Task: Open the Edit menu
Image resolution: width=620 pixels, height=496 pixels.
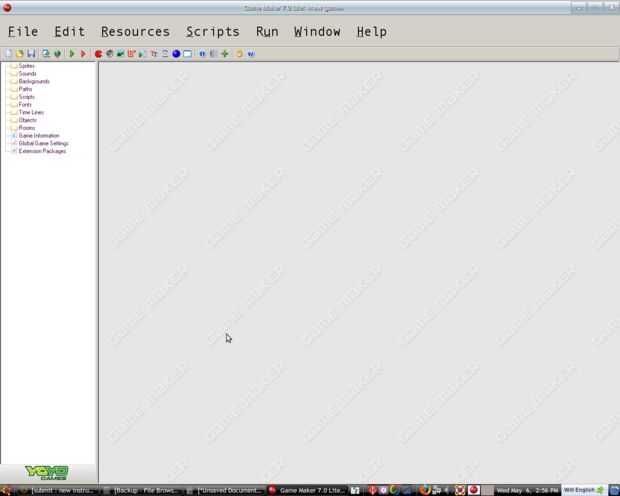Action: (70, 32)
